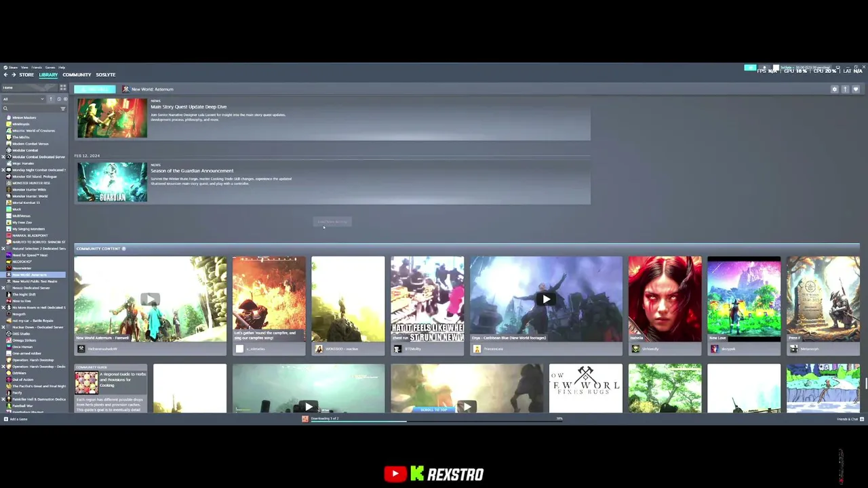Switch to the STORE tab

tap(26, 75)
